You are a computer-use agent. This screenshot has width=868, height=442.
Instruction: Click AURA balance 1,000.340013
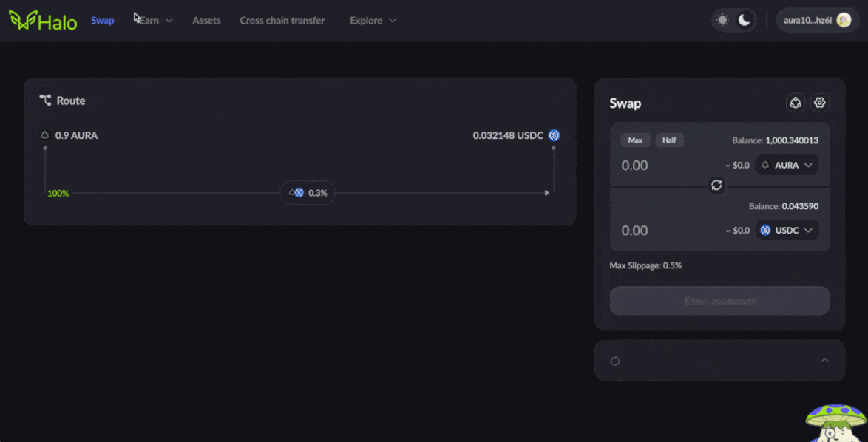(775, 140)
